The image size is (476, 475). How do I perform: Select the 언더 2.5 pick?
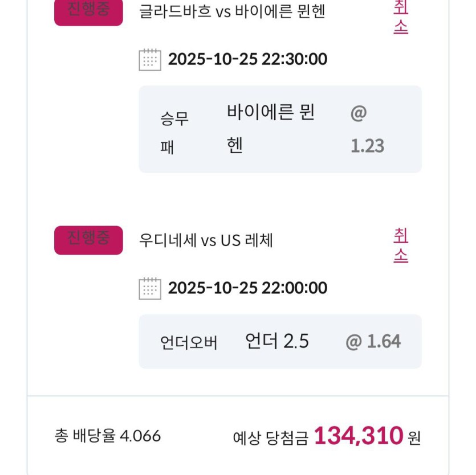click(x=276, y=341)
